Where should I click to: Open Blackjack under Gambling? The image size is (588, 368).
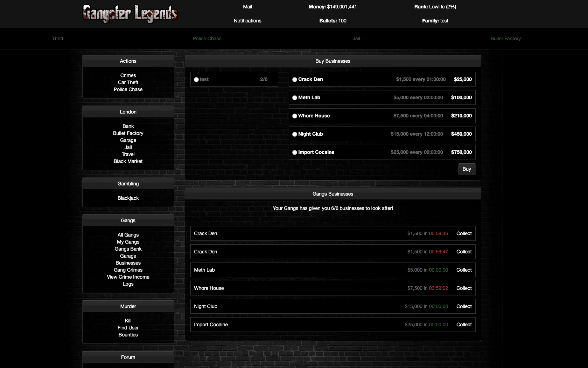pos(128,198)
